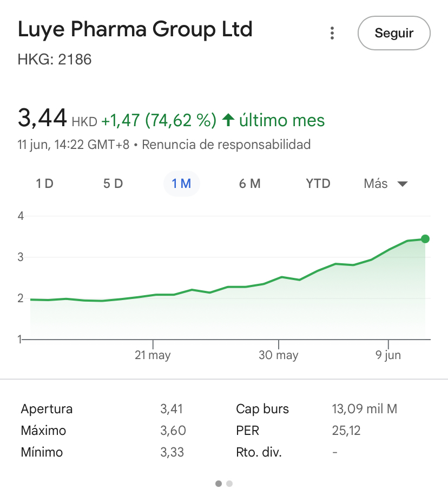Click the Luye Pharma Group Ltd title
This screenshot has height=488, width=448.
tap(135, 29)
